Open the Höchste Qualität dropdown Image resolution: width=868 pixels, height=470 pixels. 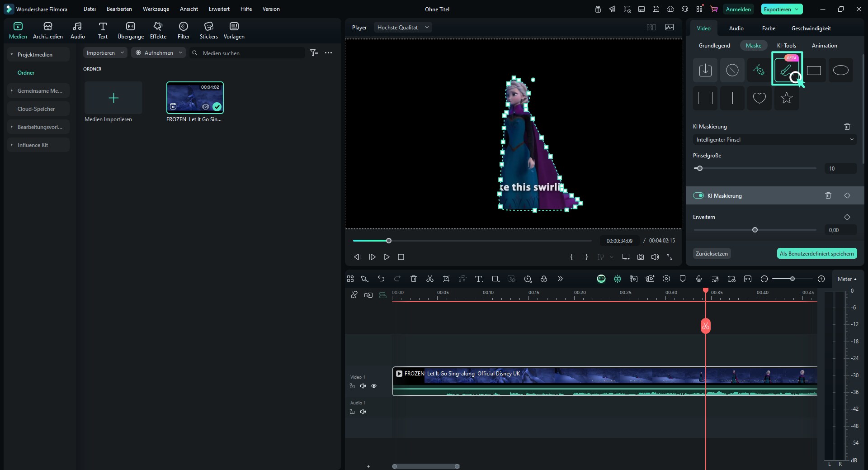coord(403,28)
